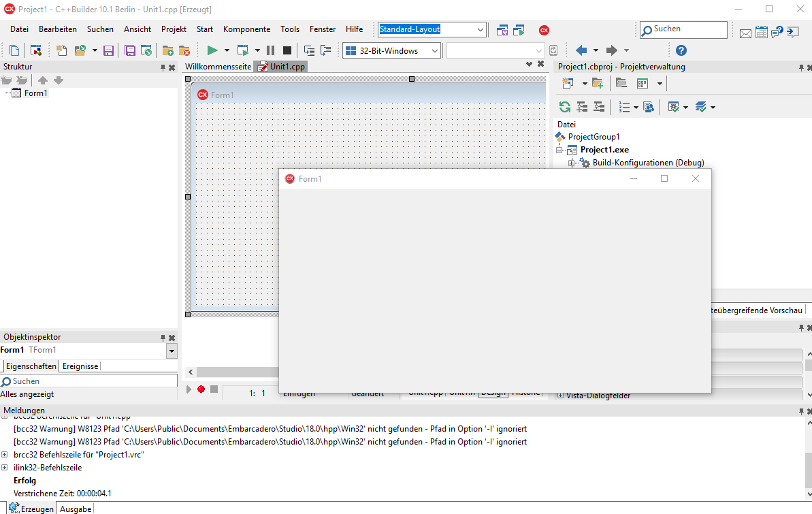Viewport: 812px width, 514px height.
Task: Click the New file sparkle icon
Action: [x=61, y=50]
